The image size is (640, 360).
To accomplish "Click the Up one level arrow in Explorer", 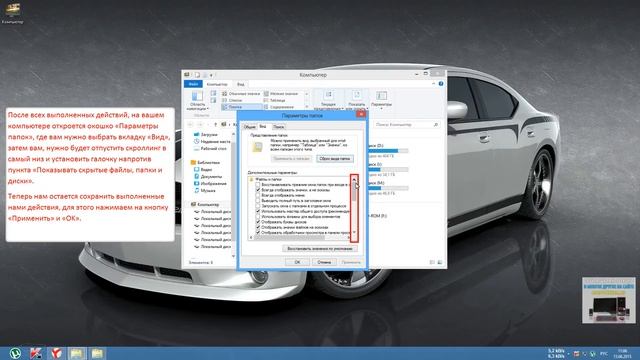I will [x=216, y=124].
